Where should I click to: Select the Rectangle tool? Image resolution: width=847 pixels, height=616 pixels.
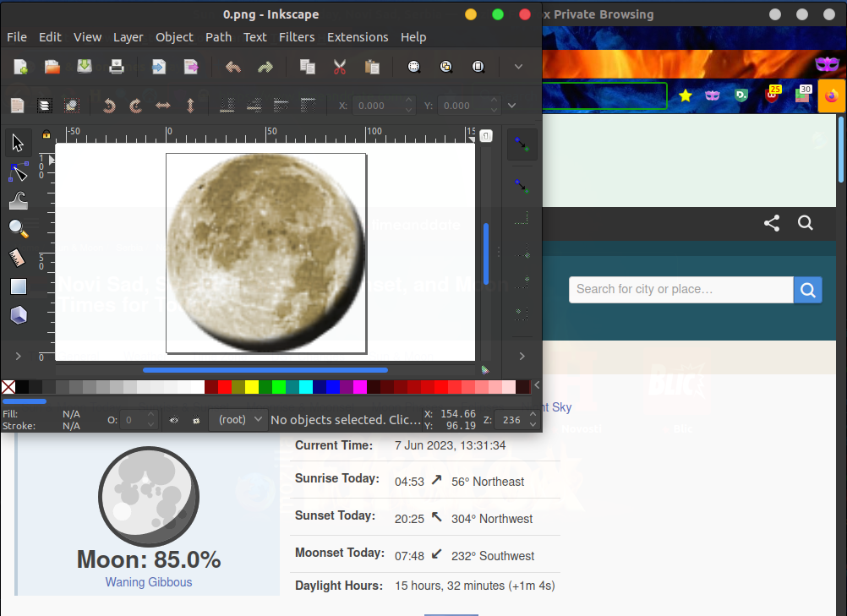19,286
